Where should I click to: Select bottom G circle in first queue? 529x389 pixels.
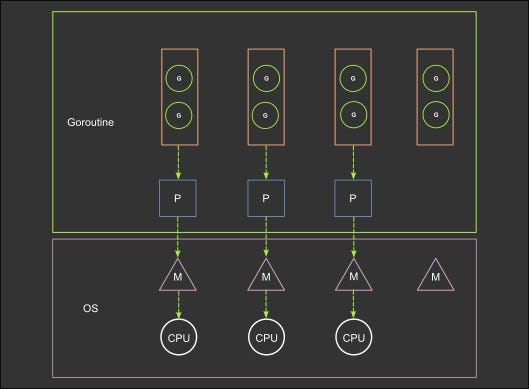(179, 115)
